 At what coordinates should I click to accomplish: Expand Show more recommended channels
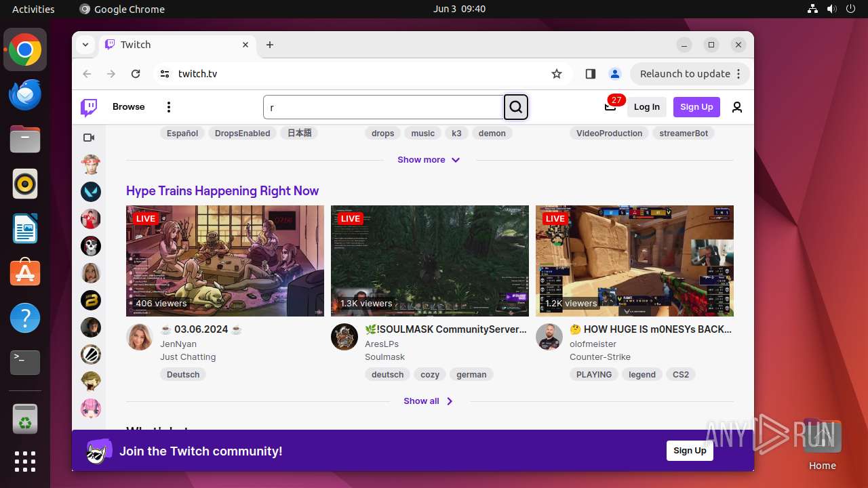(x=429, y=160)
